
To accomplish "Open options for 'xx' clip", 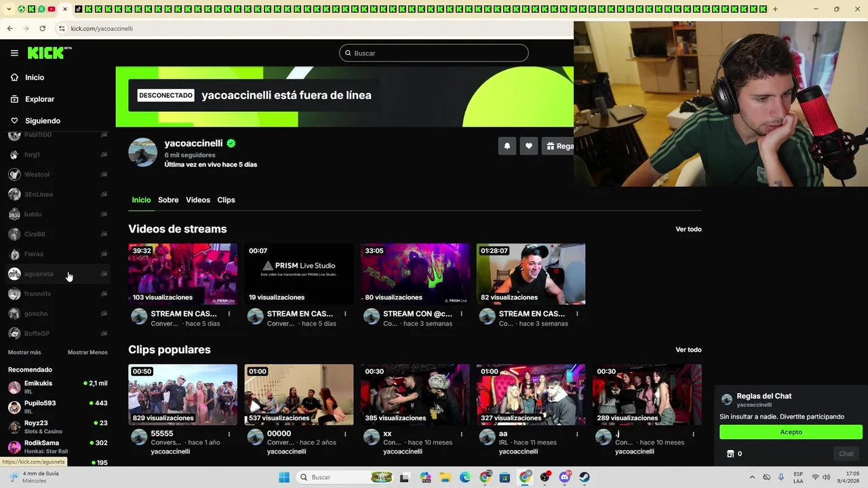I will coord(461,434).
